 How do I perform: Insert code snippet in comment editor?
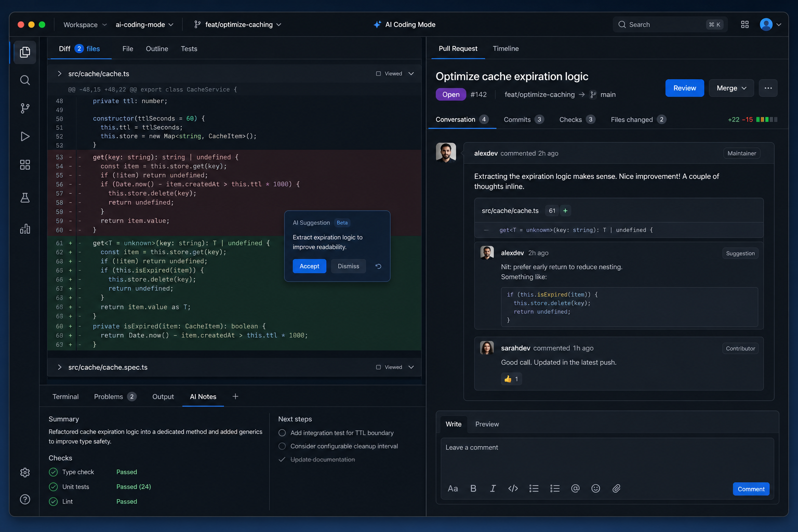point(513,488)
